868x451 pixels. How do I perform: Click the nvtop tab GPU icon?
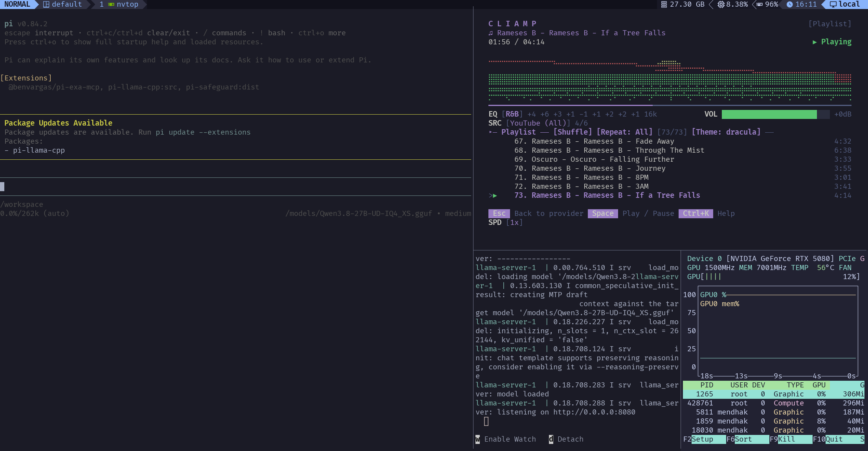(111, 4)
